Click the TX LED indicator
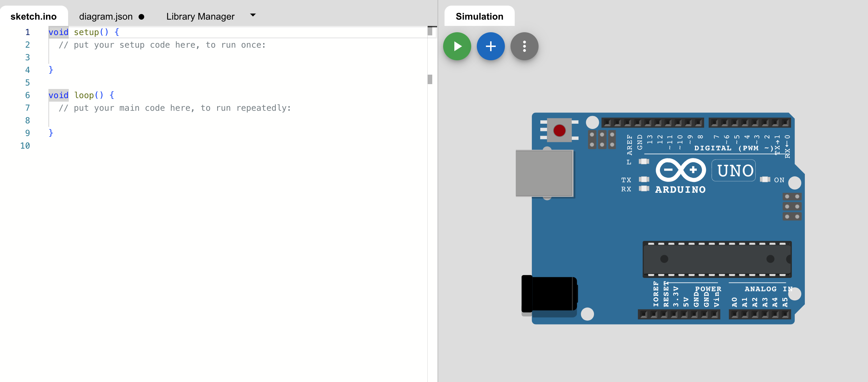The width and height of the screenshot is (868, 382). [644, 179]
